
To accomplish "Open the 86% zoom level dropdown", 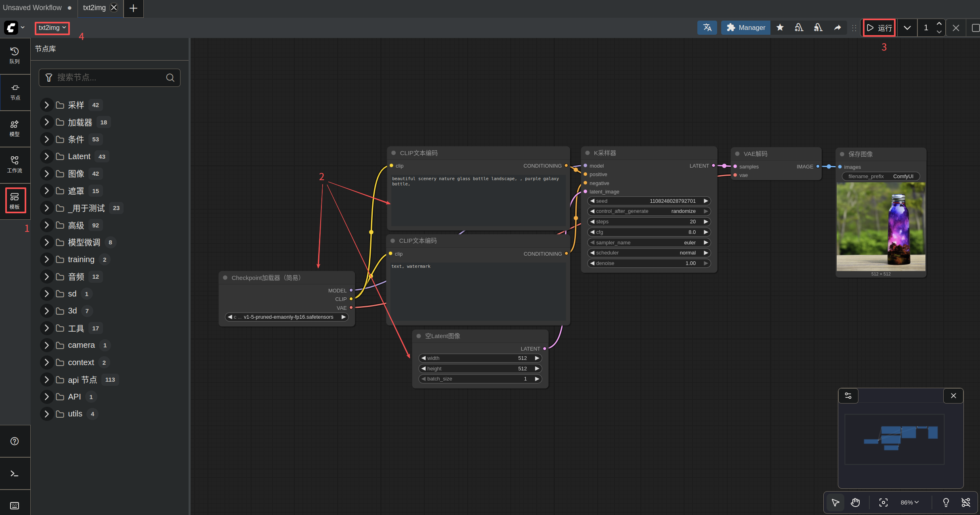I will (x=909, y=502).
